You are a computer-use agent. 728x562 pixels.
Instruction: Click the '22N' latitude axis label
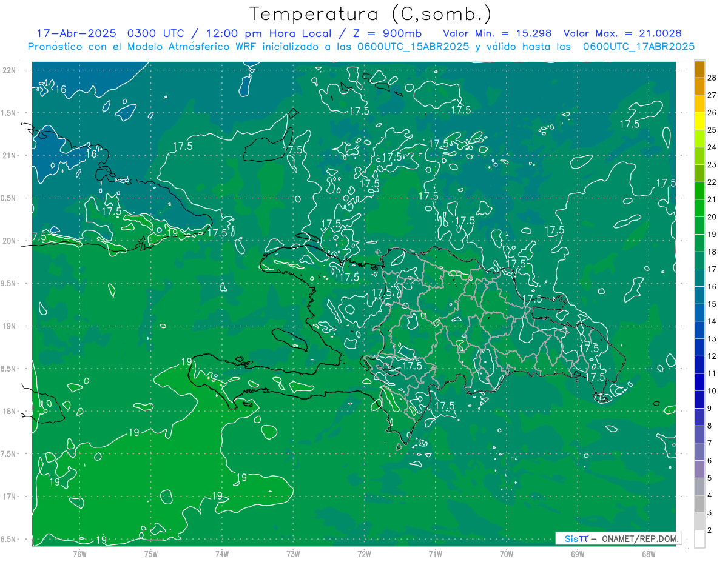(x=9, y=70)
